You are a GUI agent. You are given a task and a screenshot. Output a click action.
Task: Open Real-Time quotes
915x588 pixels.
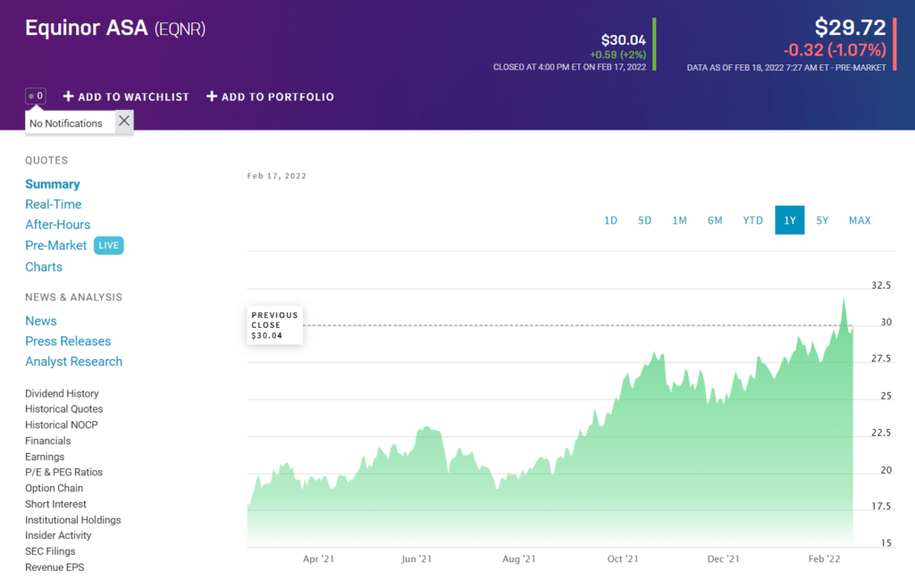pos(53,205)
